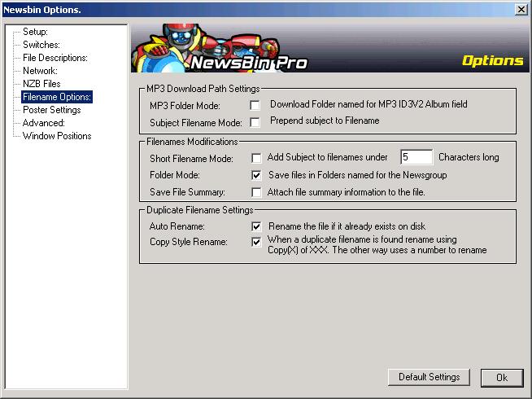
Task: Select Setup in the options tree
Action: click(x=35, y=32)
